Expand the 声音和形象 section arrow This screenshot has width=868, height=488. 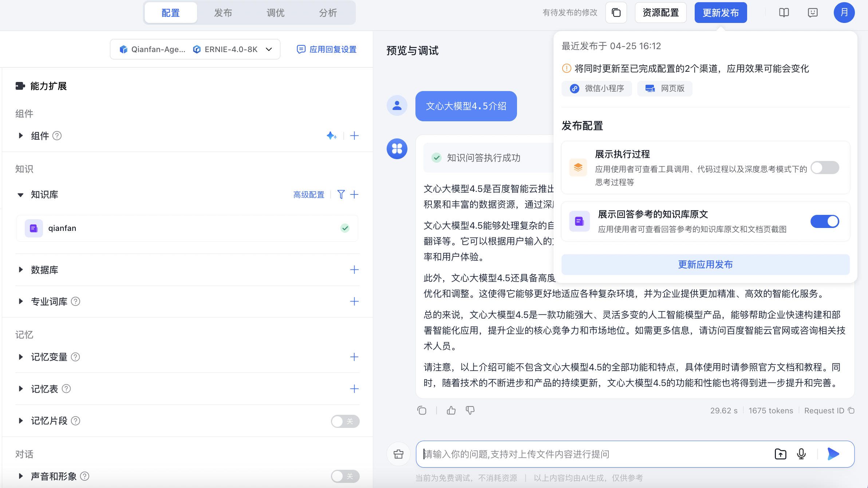pyautogui.click(x=21, y=476)
